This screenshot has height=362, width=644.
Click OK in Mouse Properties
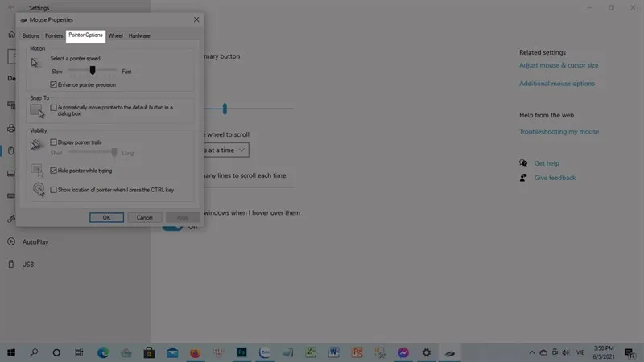(x=106, y=217)
